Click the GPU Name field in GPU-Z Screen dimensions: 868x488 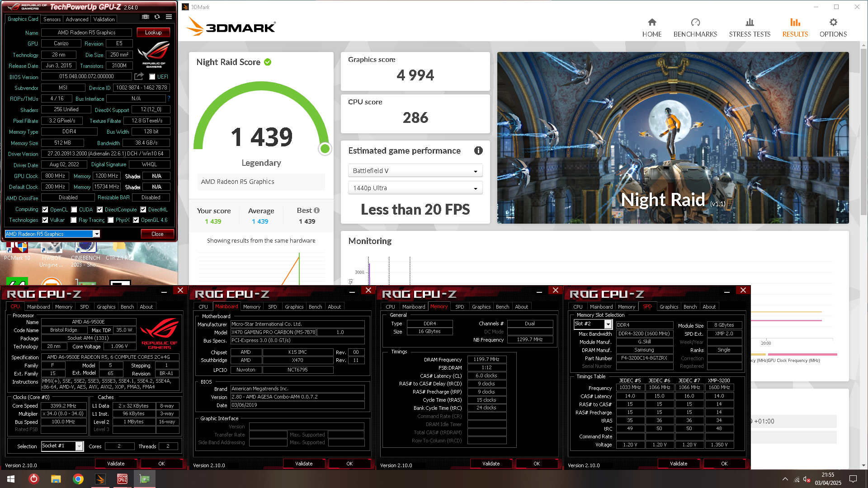point(86,33)
